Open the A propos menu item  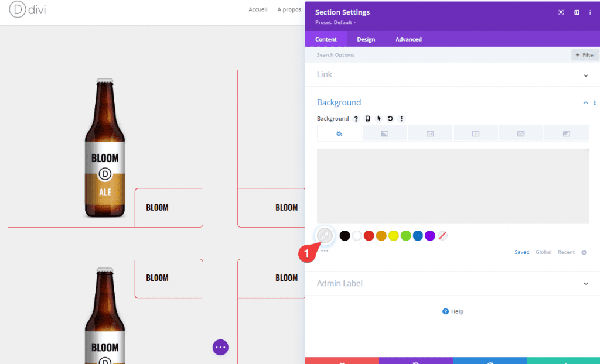coord(289,9)
